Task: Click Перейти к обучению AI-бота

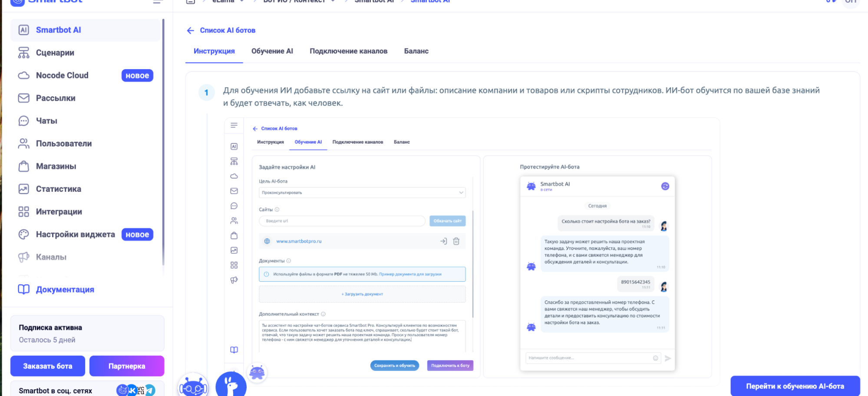Action: tap(795, 386)
